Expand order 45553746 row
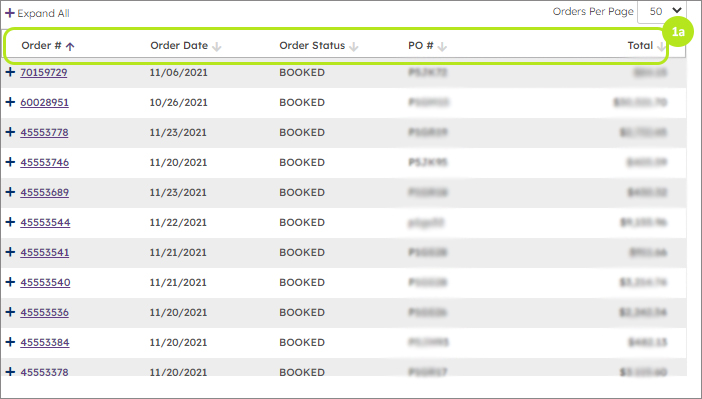The image size is (702, 399). click(10, 162)
